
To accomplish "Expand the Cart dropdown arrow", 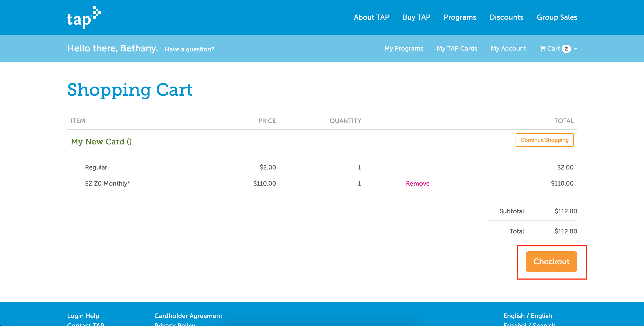I will coord(576,49).
